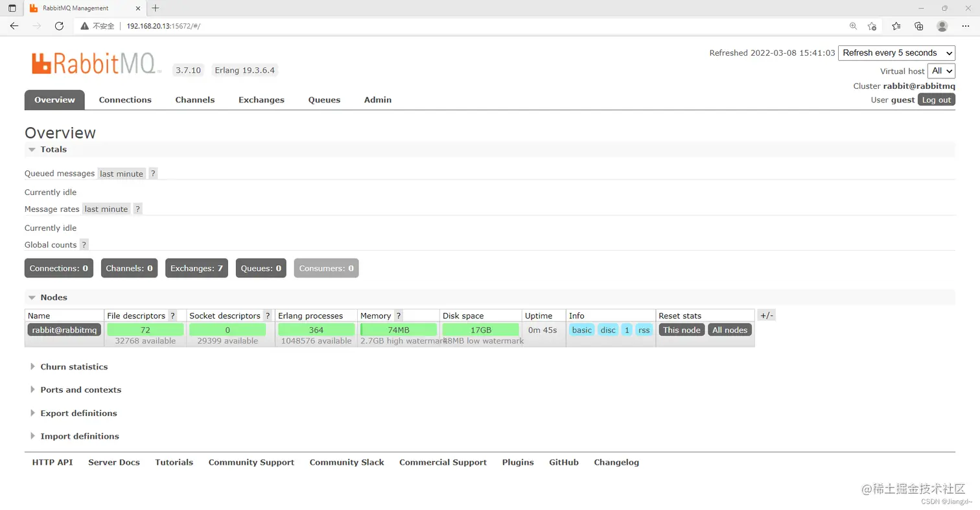
Task: Open the rabbit@rabbitmq node details
Action: pos(64,330)
